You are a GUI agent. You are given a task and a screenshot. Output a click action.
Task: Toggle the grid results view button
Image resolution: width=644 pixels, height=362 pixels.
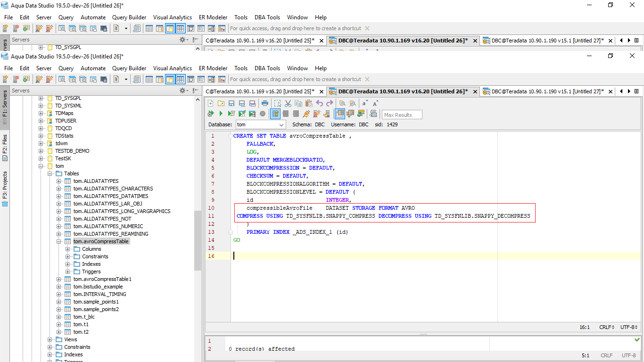(339, 114)
